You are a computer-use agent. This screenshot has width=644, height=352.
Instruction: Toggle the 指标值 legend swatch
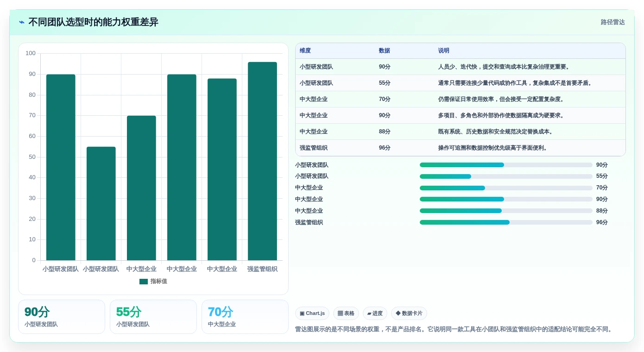click(144, 282)
